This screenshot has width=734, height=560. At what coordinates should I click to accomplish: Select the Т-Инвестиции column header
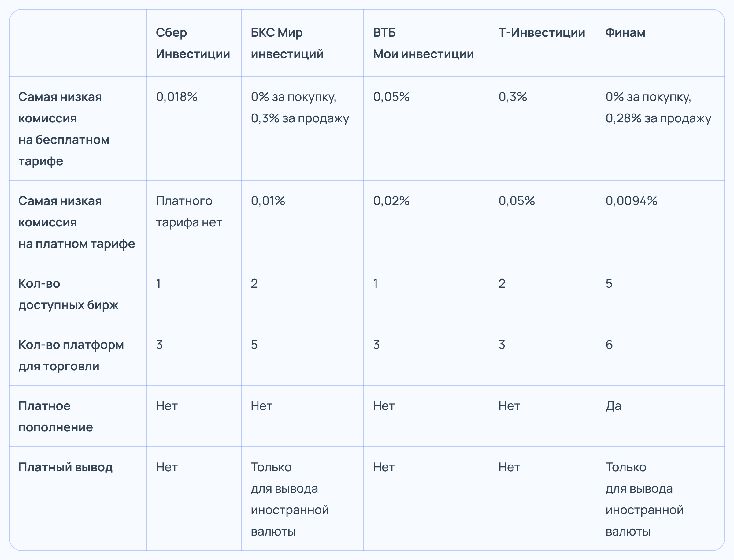point(541,32)
